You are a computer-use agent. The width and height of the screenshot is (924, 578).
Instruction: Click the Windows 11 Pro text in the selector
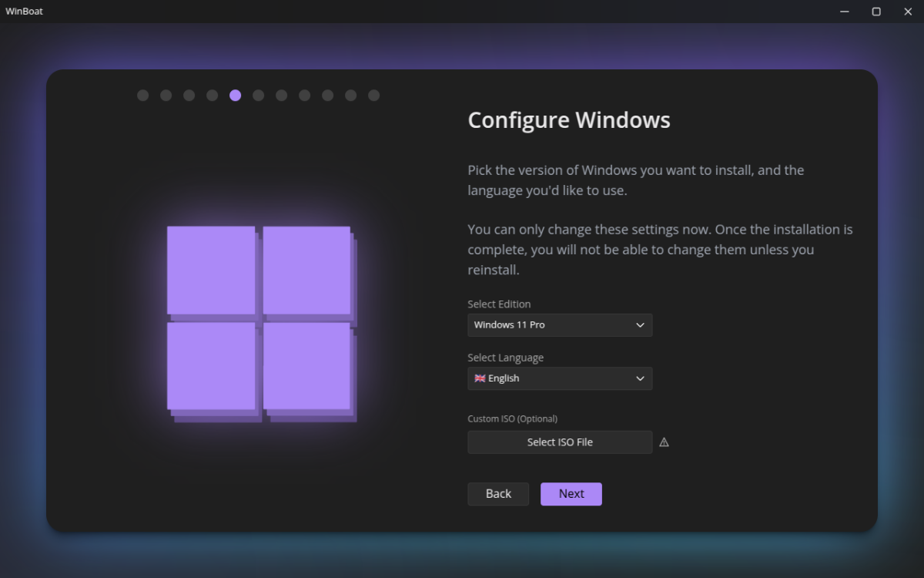tap(509, 325)
